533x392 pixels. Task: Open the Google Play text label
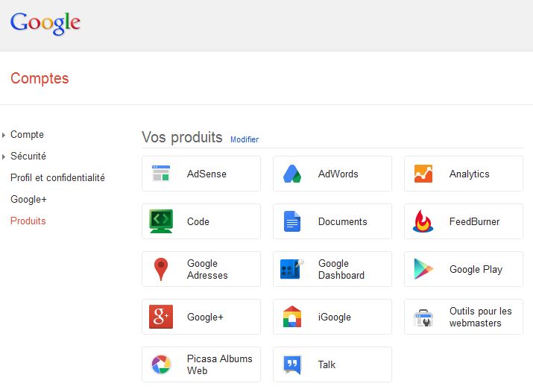tap(476, 269)
